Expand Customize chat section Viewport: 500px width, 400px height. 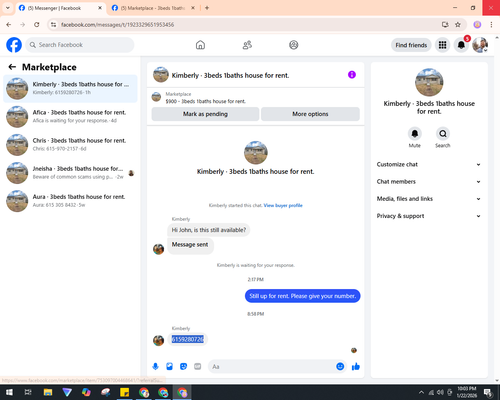429,164
